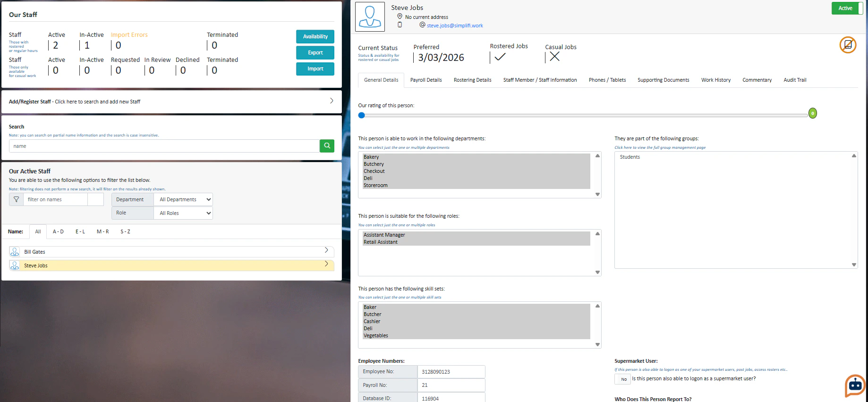Image resolution: width=868 pixels, height=402 pixels.
Task: Open the Supporting Documents tab
Action: click(x=663, y=80)
